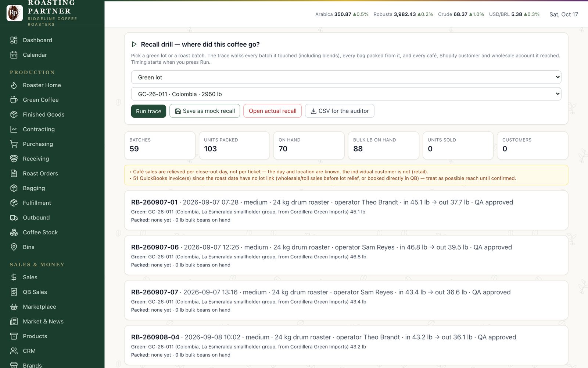Download CSV for the auditor
Viewport: 588px width, 368px height.
tap(340, 111)
